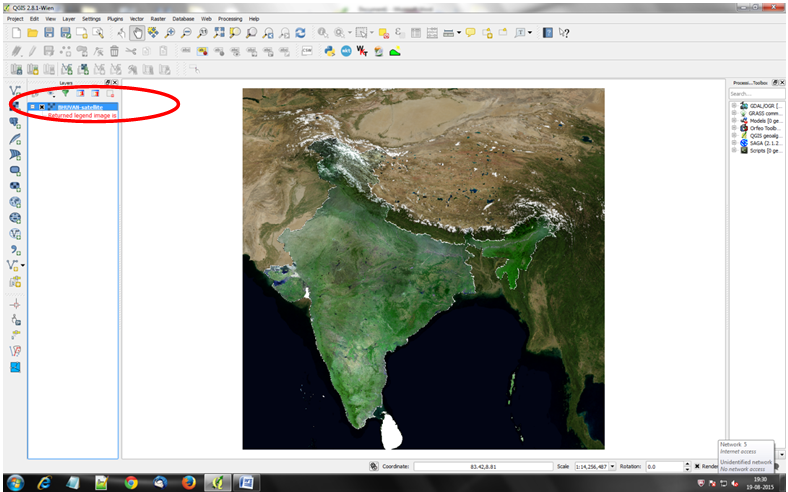Click the map tips speech bubble icon

[x=470, y=33]
